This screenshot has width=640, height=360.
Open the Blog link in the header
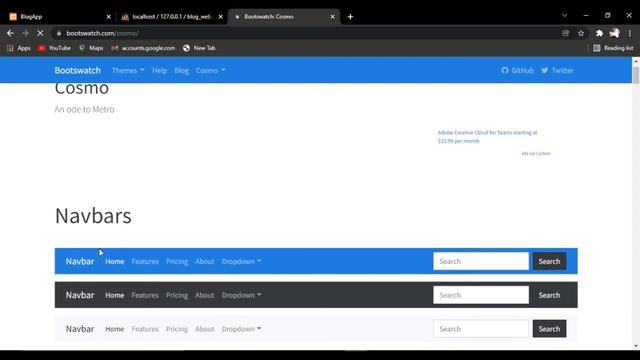coord(182,70)
